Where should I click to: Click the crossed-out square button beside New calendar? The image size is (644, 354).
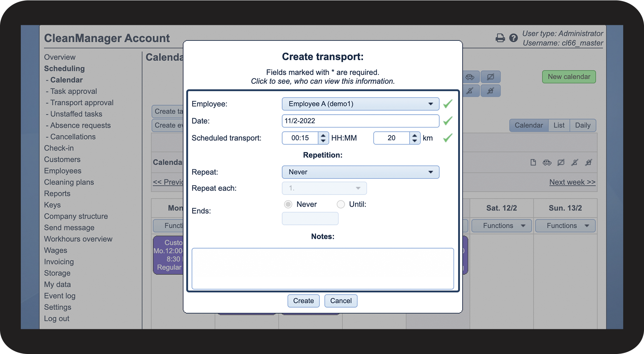coord(491,77)
